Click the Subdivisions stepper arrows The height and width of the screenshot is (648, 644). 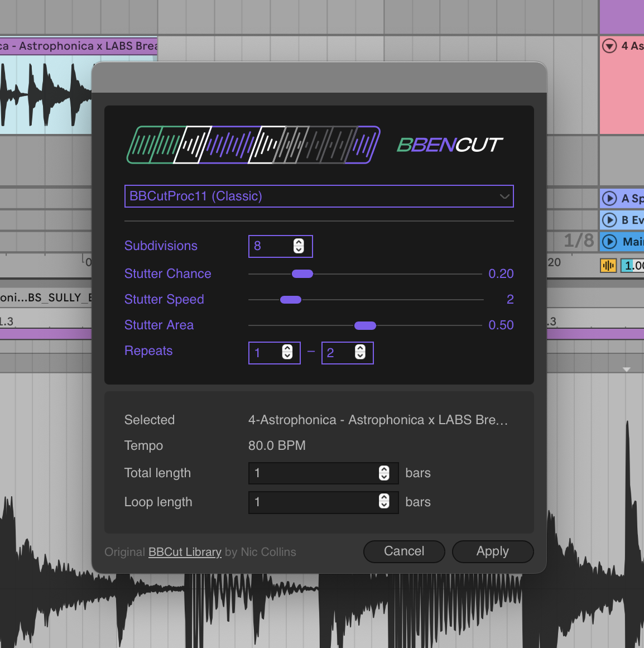(x=299, y=246)
